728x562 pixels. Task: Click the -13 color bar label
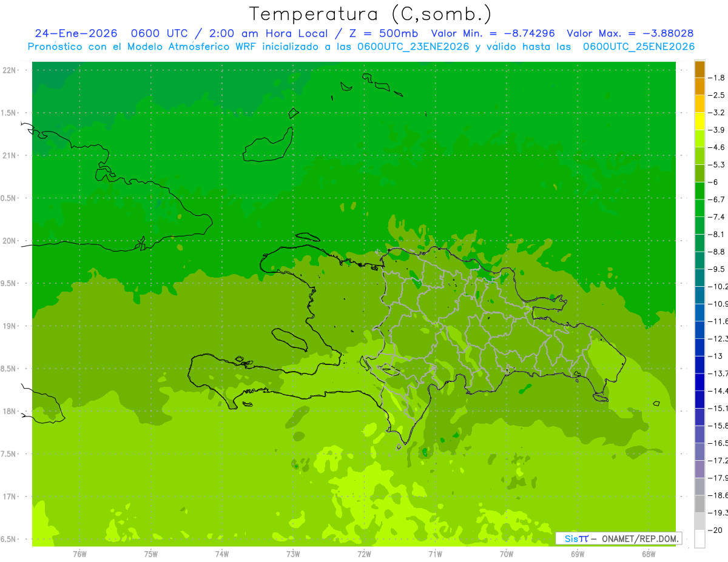(715, 356)
